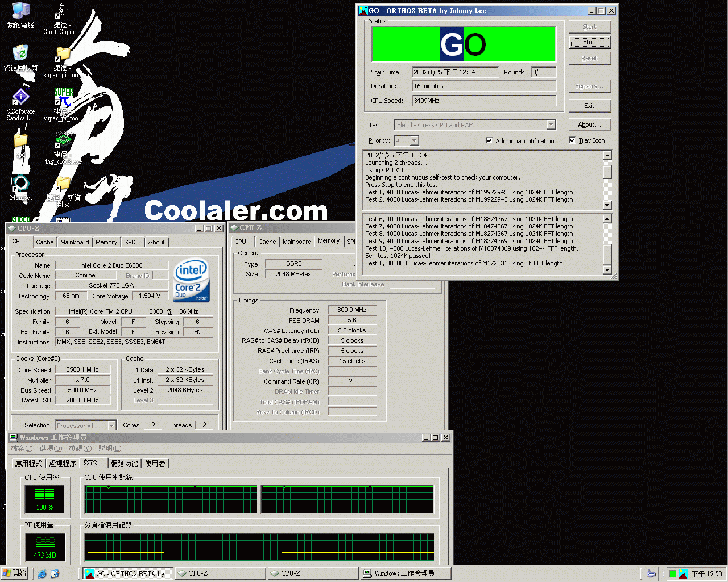Open About tab in CPU-Z processor window

click(156, 242)
